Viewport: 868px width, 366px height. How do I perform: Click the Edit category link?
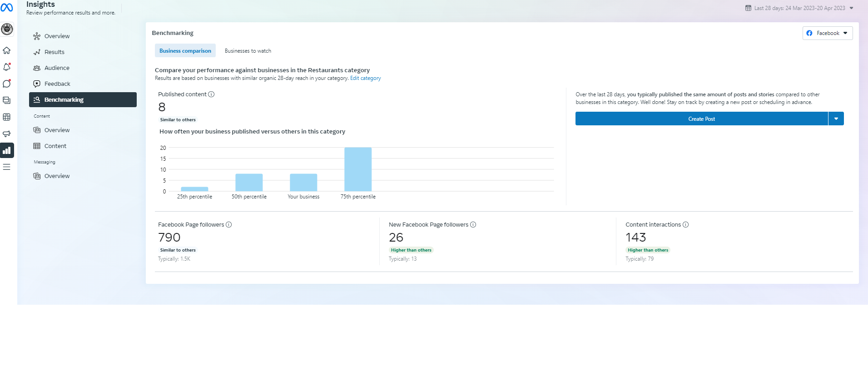point(366,79)
